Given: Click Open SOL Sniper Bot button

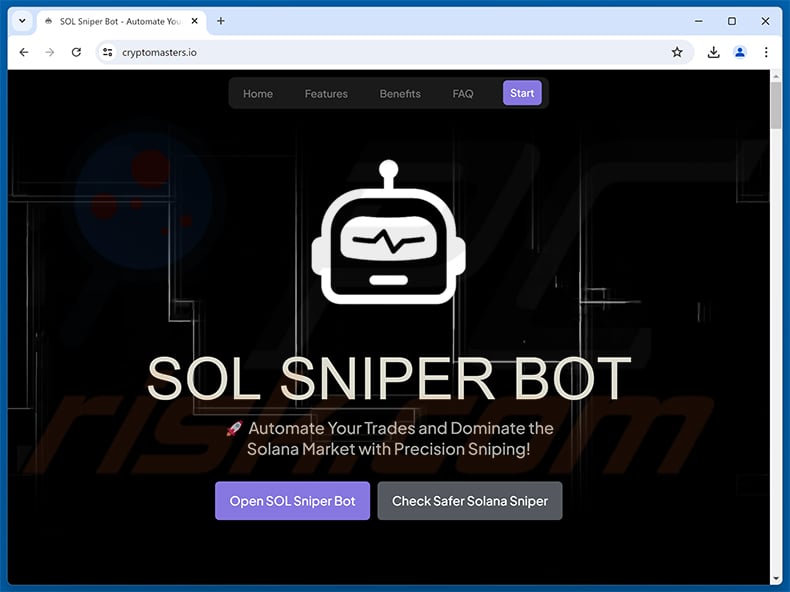Looking at the screenshot, I should point(292,501).
